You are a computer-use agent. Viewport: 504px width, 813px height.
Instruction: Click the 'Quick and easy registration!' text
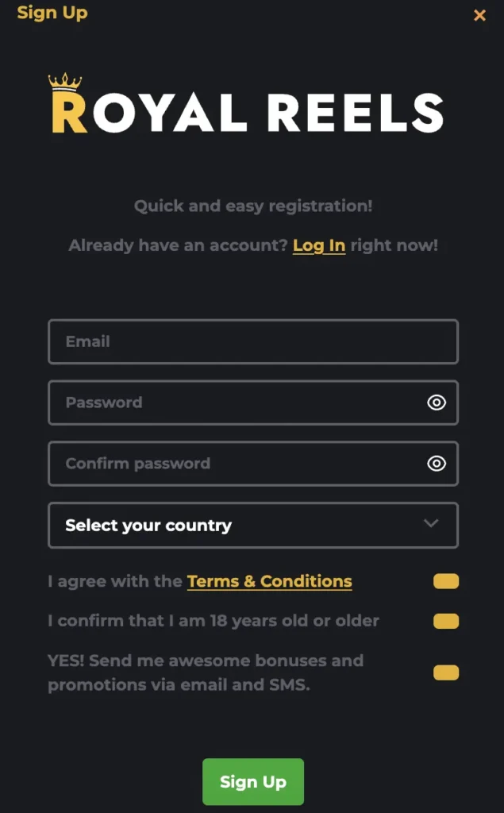[x=252, y=206]
